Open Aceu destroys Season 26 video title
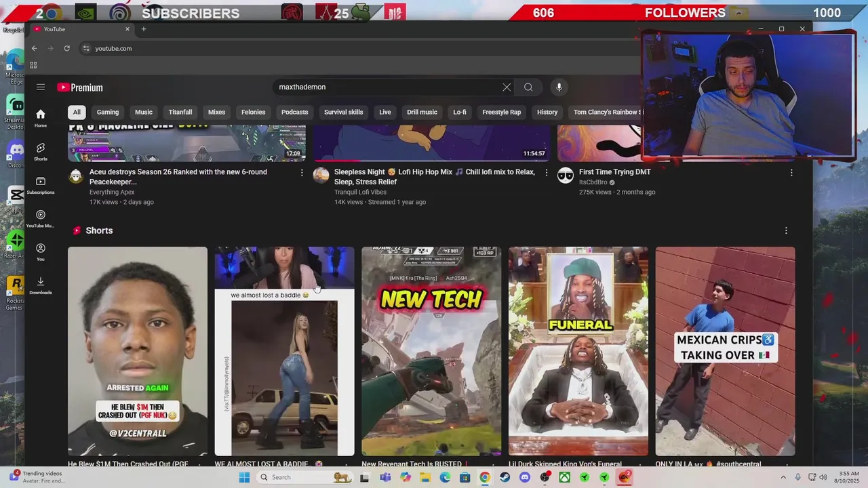The width and height of the screenshot is (868, 488). [x=178, y=177]
